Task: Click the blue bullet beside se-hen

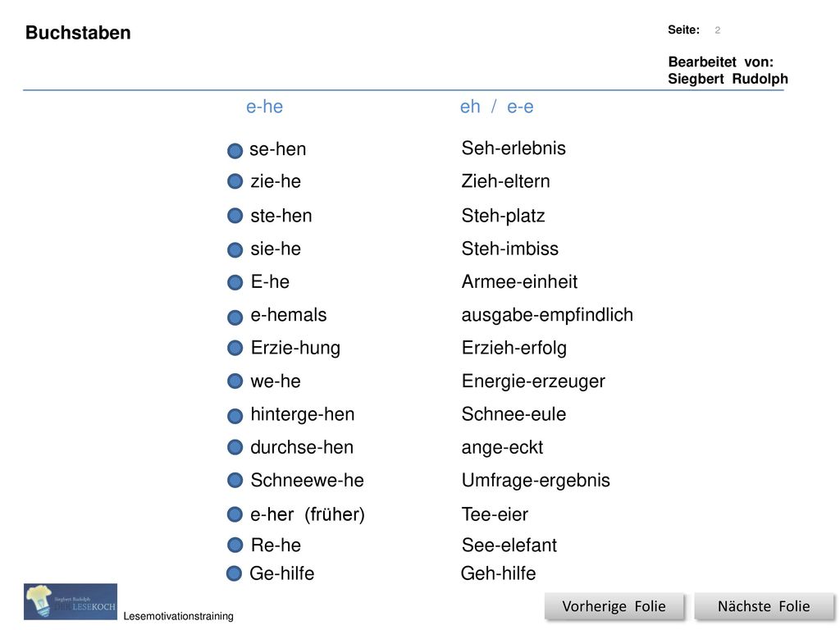Action: click(x=235, y=151)
